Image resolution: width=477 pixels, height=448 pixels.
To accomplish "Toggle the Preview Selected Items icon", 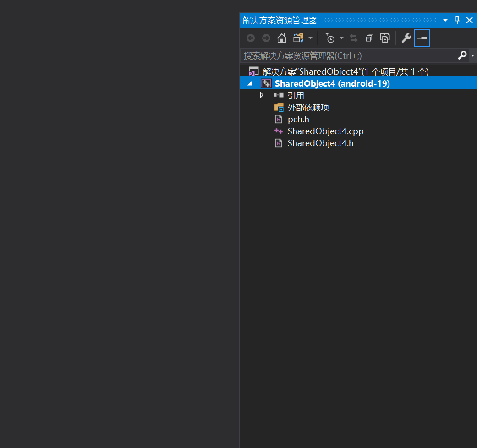I will [x=422, y=38].
